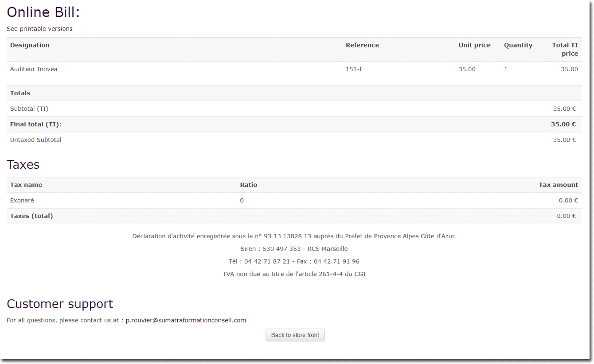This screenshot has height=364, width=594.
Task: Select the Auditeur Inovéa item name
Action: (34, 69)
